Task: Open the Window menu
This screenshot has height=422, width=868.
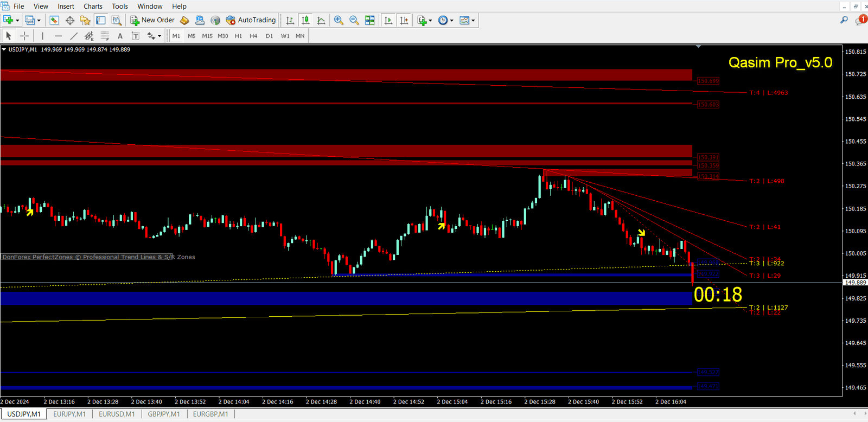Action: tap(150, 6)
